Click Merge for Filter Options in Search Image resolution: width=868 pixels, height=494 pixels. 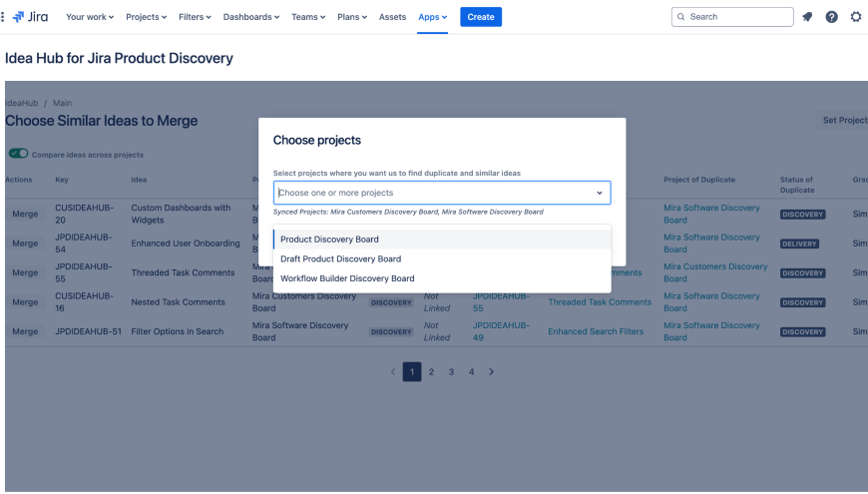tap(25, 331)
